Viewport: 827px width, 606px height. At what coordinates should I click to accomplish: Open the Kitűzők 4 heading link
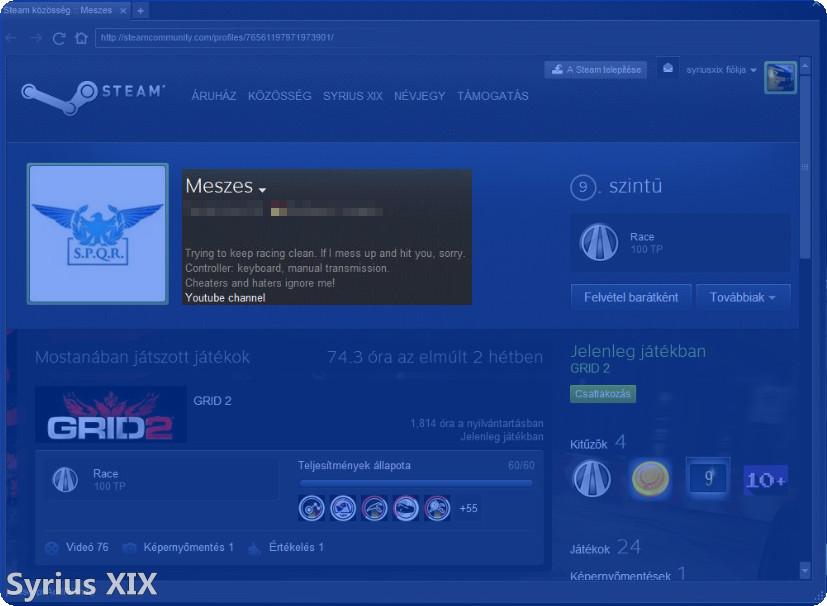pyautogui.click(x=598, y=443)
